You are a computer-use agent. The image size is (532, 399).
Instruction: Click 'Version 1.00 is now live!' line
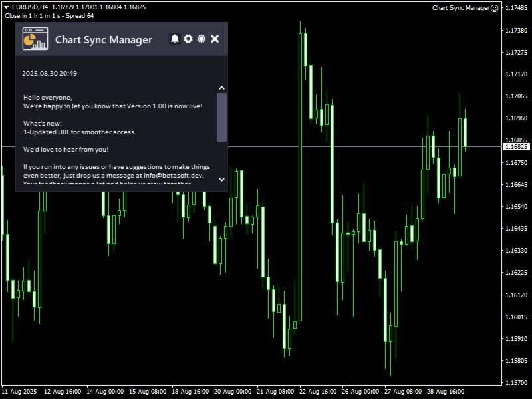pos(112,106)
